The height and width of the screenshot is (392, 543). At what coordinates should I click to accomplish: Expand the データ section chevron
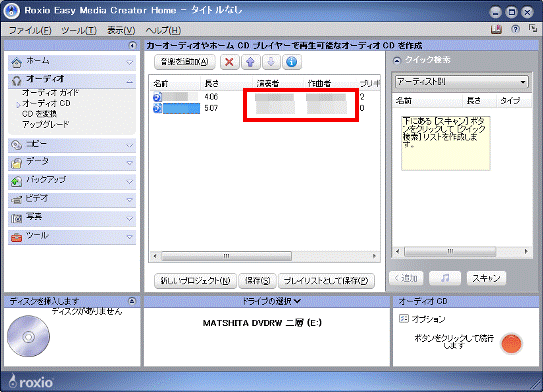click(129, 163)
